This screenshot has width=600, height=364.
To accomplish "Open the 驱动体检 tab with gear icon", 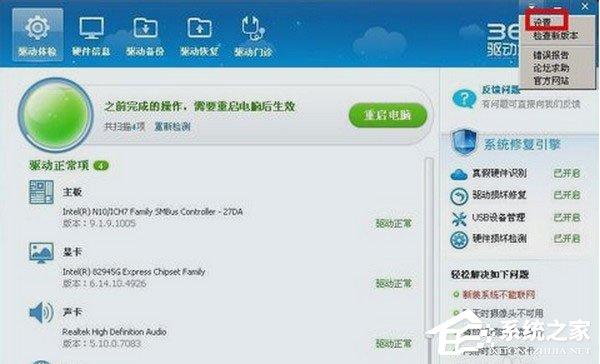I will [x=38, y=35].
